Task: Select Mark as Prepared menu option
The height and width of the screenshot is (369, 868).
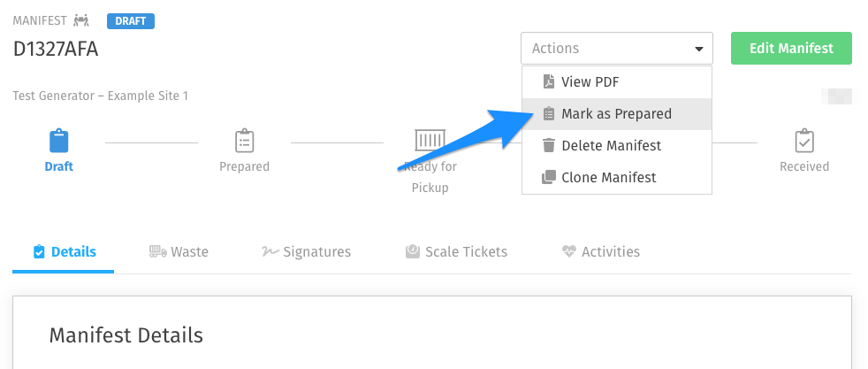Action: click(x=617, y=114)
